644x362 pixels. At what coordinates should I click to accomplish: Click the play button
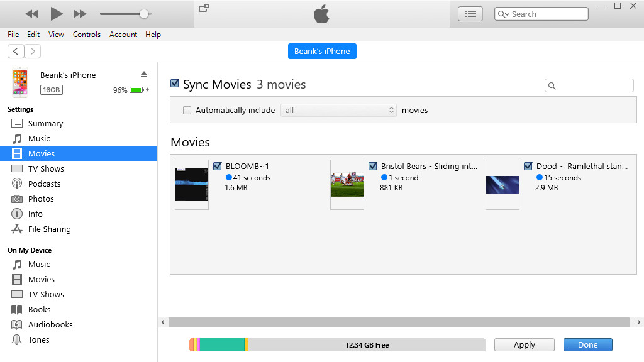point(56,14)
